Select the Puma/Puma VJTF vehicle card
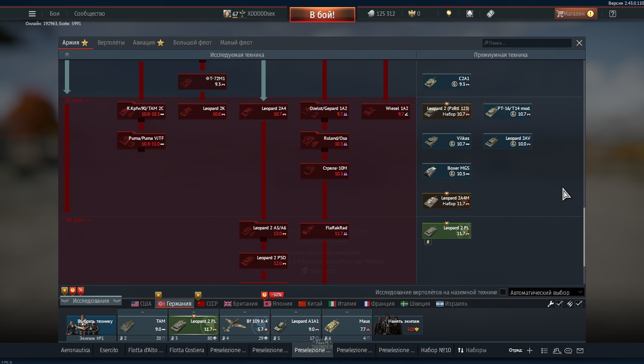The image size is (644, 364). [141, 141]
